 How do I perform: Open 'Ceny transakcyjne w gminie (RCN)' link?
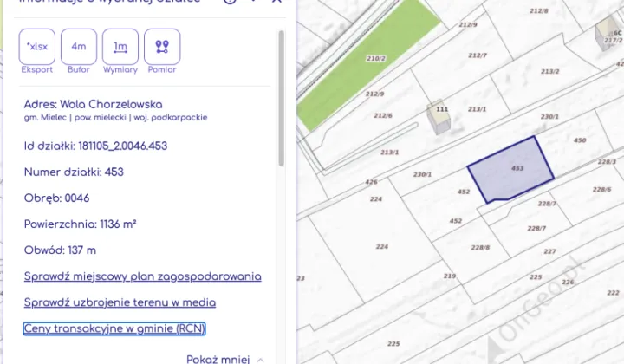pos(114,328)
